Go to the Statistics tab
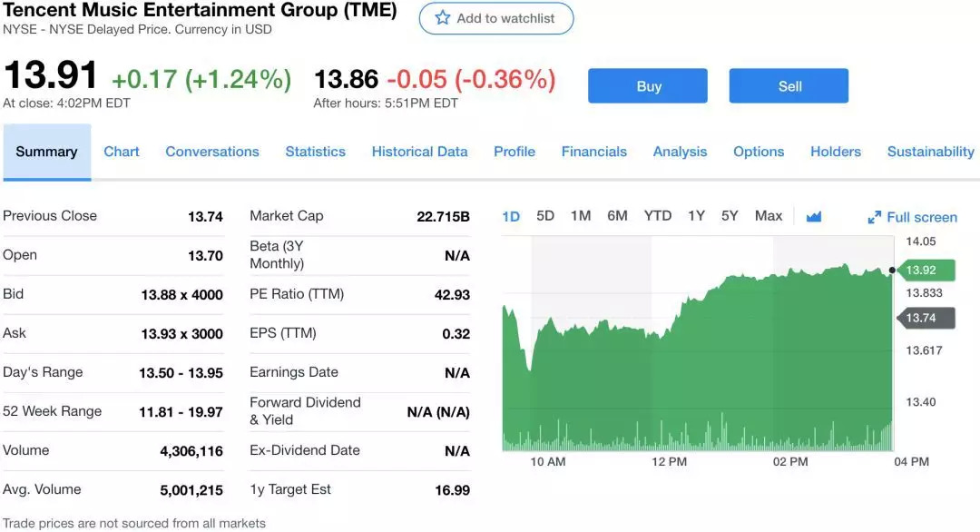 click(315, 152)
